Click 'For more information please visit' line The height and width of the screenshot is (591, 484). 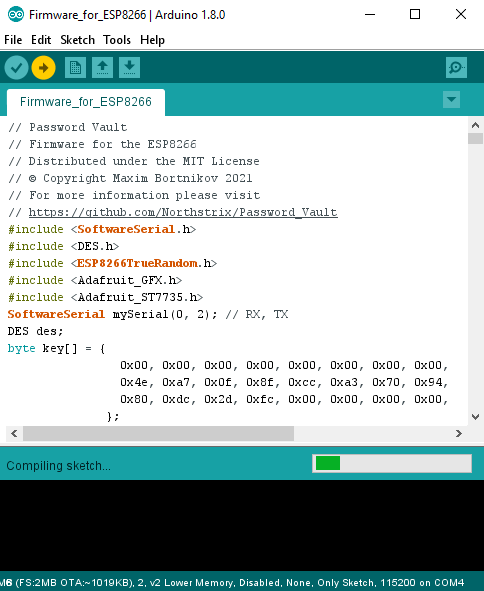(134, 195)
